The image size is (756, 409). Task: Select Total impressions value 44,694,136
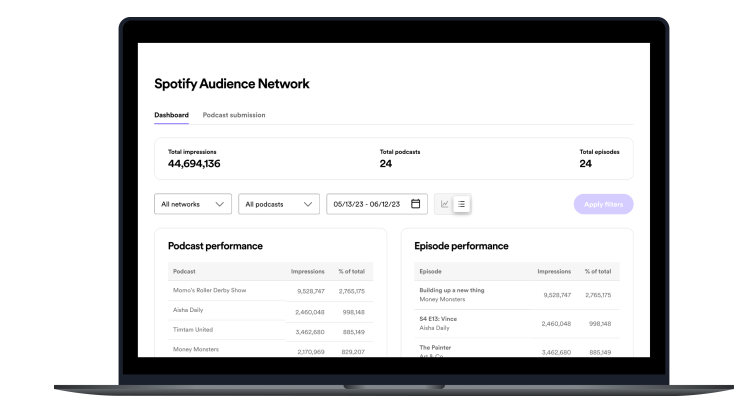click(x=194, y=164)
